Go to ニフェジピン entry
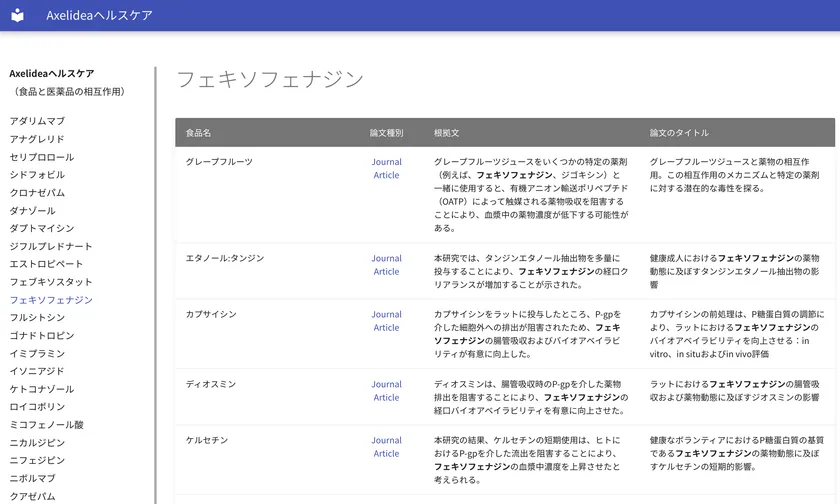This screenshot has height=504, width=840. point(37,460)
